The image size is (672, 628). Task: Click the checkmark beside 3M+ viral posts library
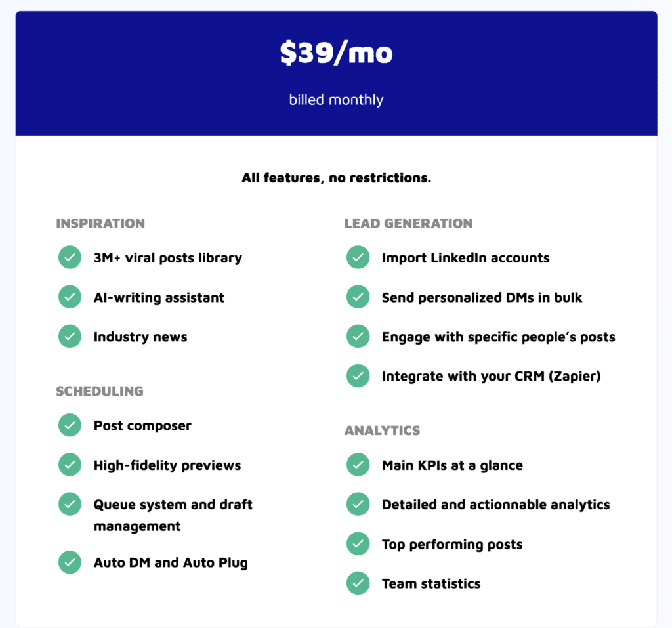click(70, 257)
